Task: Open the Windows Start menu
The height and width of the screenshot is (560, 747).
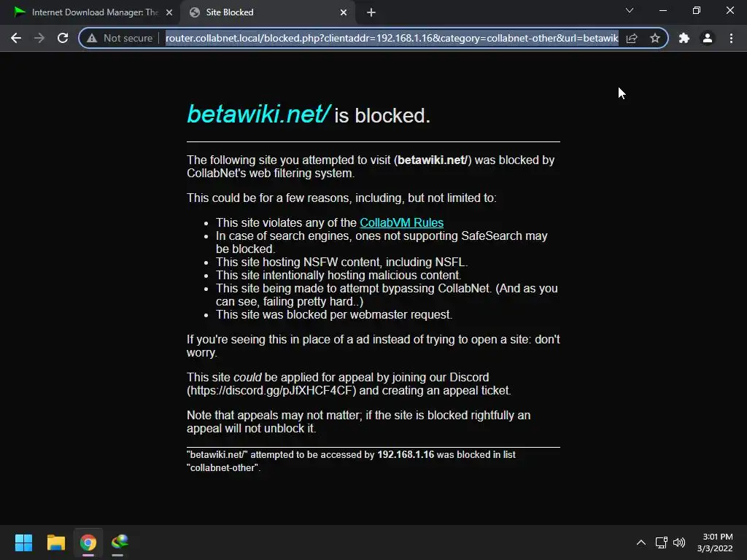Action: [23, 542]
